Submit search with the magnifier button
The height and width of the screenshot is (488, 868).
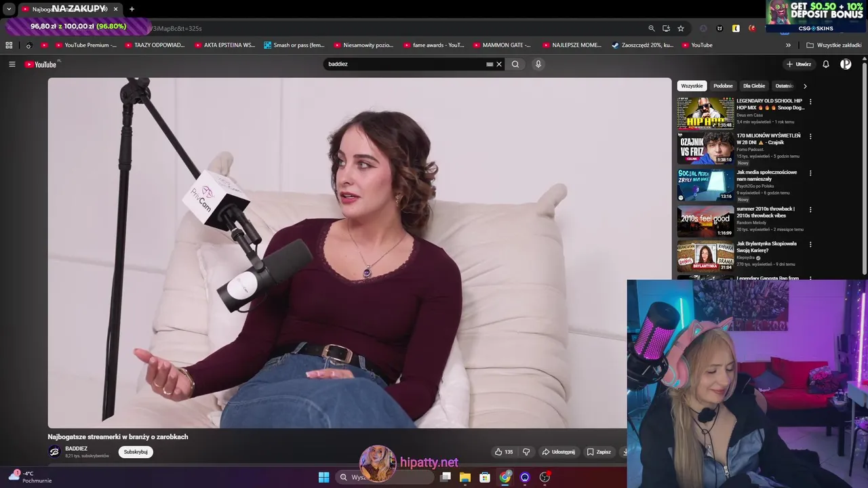point(515,64)
